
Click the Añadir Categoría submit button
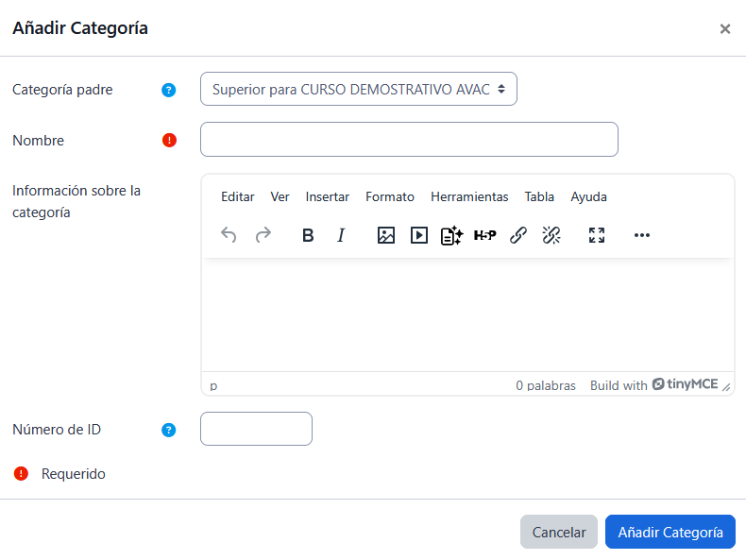point(670,532)
